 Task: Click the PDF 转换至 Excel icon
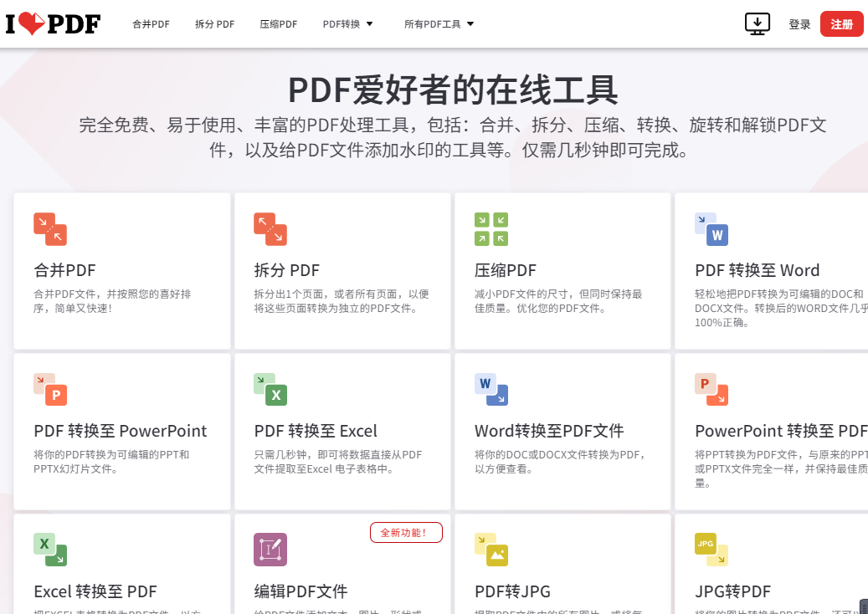point(270,390)
